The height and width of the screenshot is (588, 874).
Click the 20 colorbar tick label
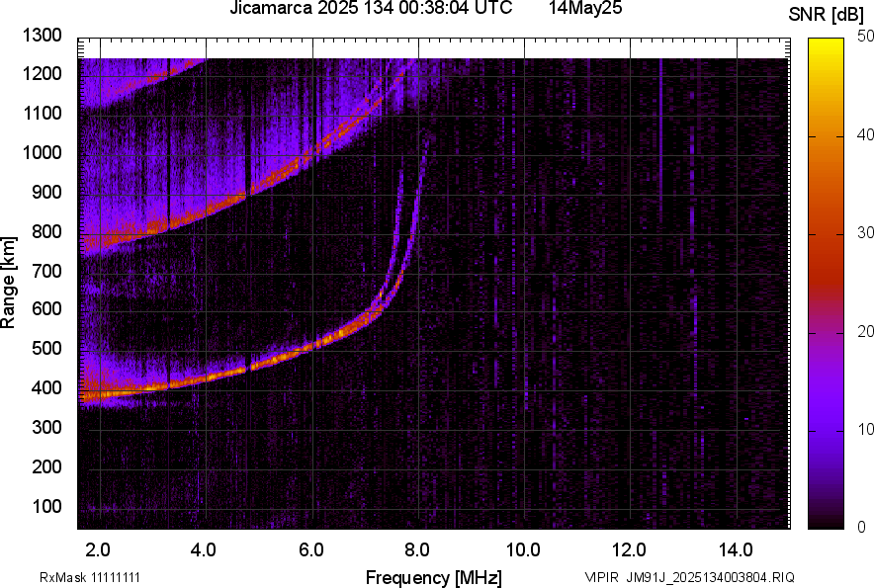(x=866, y=332)
